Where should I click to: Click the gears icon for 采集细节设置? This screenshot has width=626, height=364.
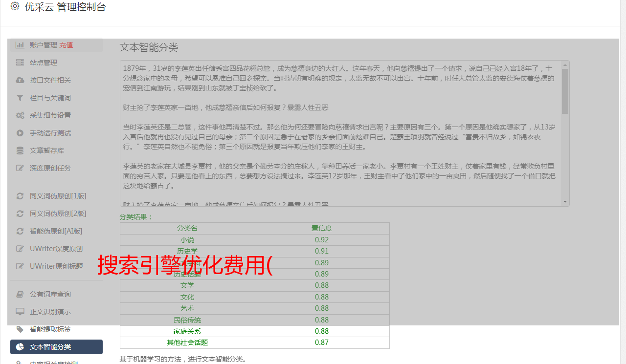pos(20,115)
